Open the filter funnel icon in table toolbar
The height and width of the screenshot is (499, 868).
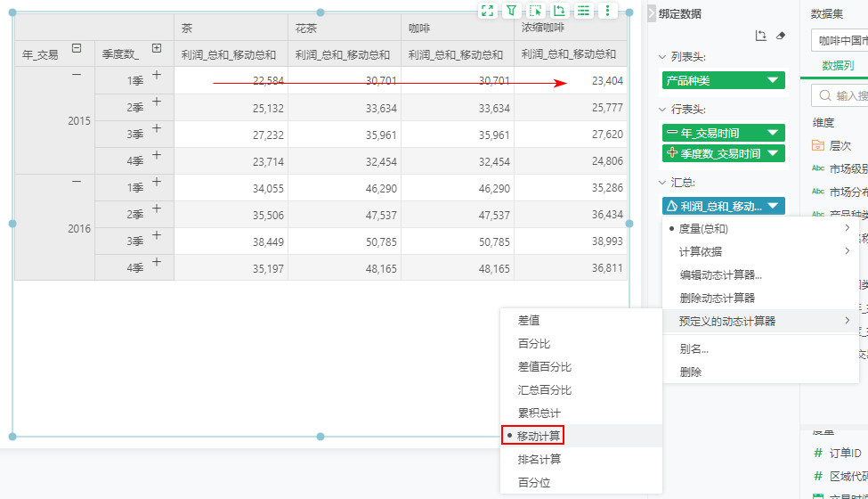tap(512, 11)
